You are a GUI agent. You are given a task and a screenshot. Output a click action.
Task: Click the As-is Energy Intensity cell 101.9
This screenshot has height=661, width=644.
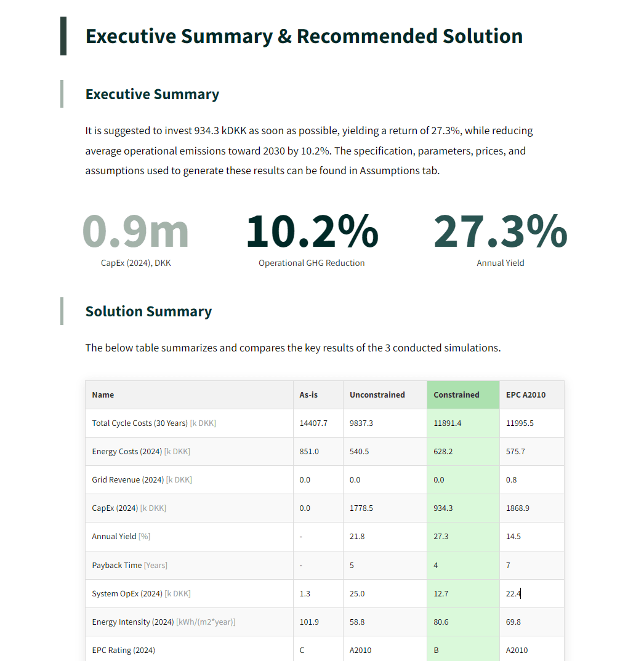309,622
